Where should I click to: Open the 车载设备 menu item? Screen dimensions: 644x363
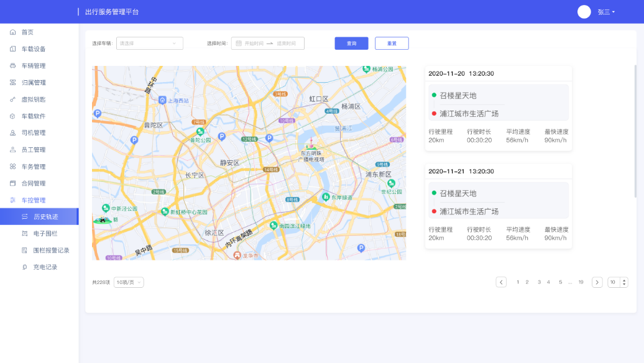[39, 49]
